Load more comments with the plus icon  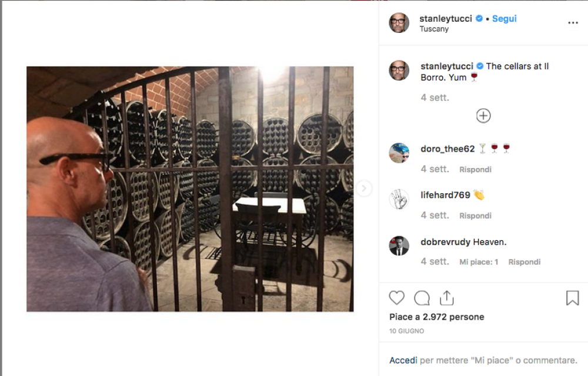pos(483,116)
